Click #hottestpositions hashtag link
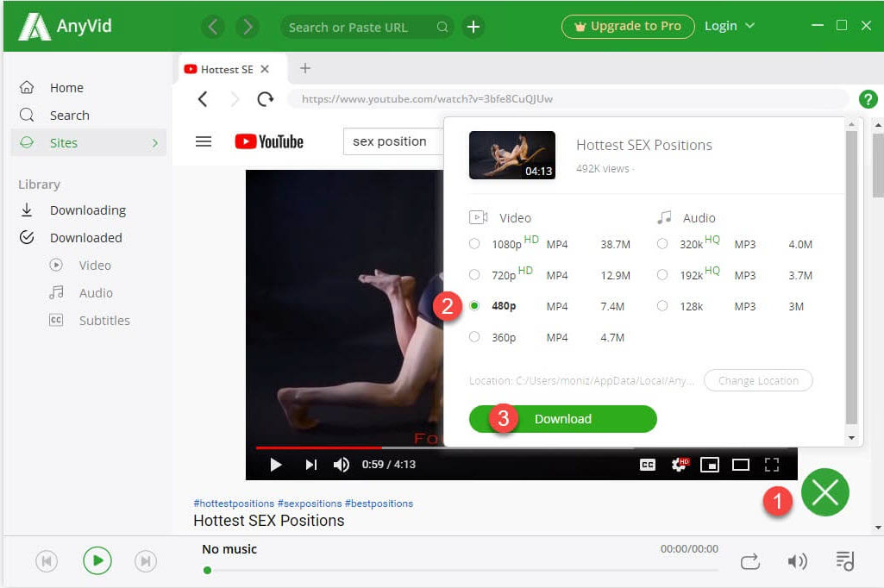 pyautogui.click(x=234, y=504)
